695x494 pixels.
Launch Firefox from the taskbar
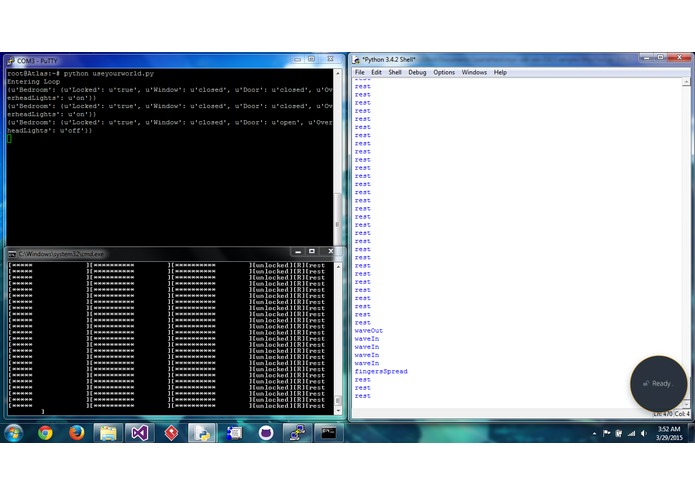click(77, 432)
